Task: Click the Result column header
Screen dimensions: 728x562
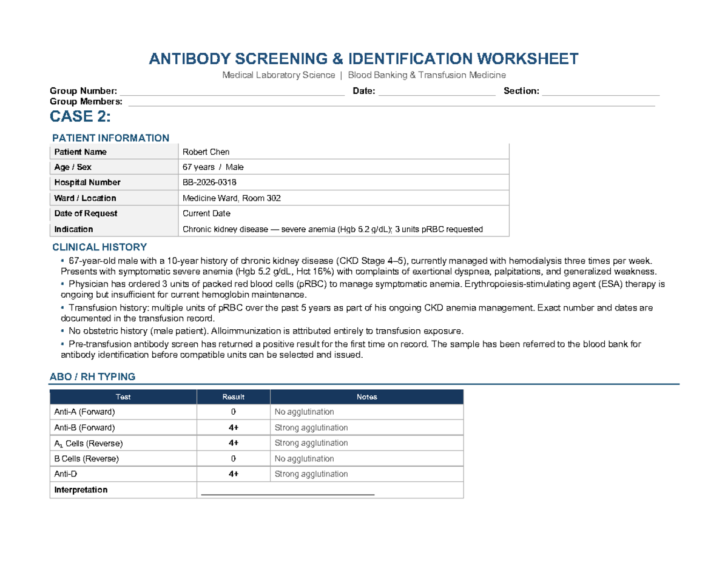Action: (x=234, y=397)
